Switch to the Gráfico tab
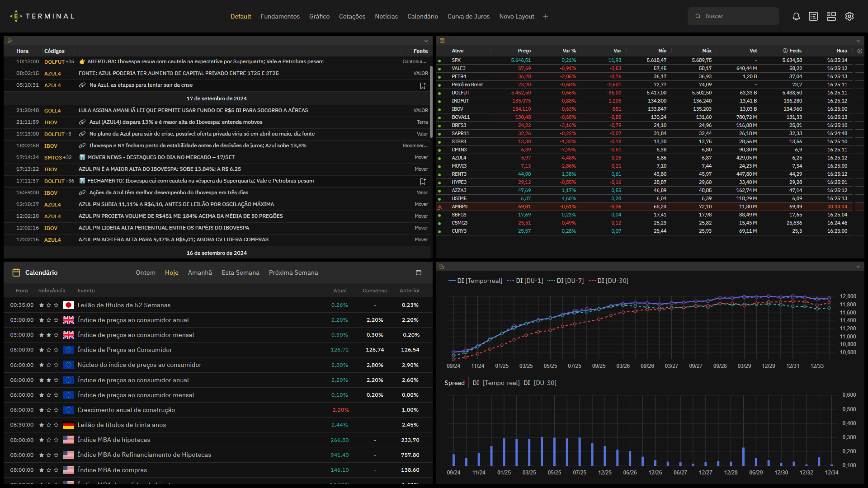 [x=319, y=16]
